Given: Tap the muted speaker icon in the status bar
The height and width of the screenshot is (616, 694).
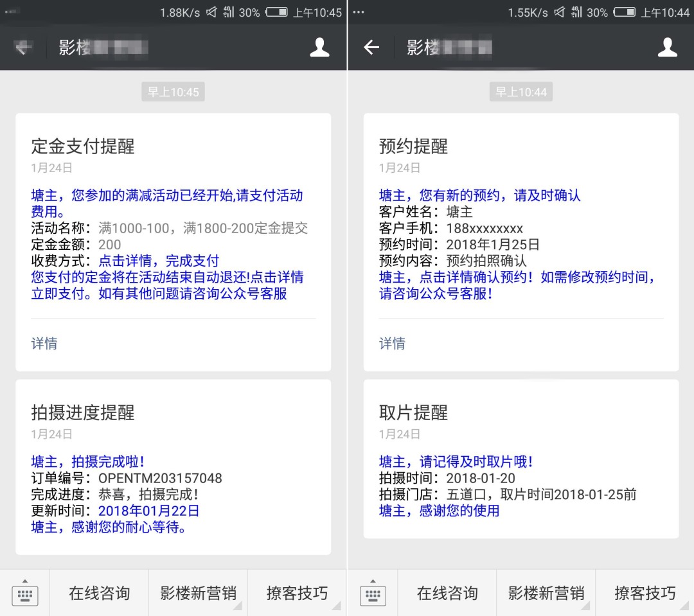Looking at the screenshot, I should click(x=209, y=11).
